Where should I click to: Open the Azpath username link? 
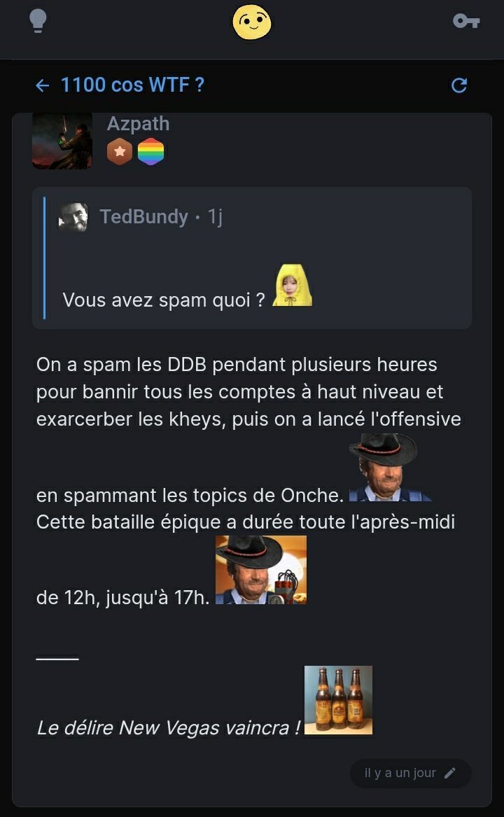pyautogui.click(x=138, y=123)
